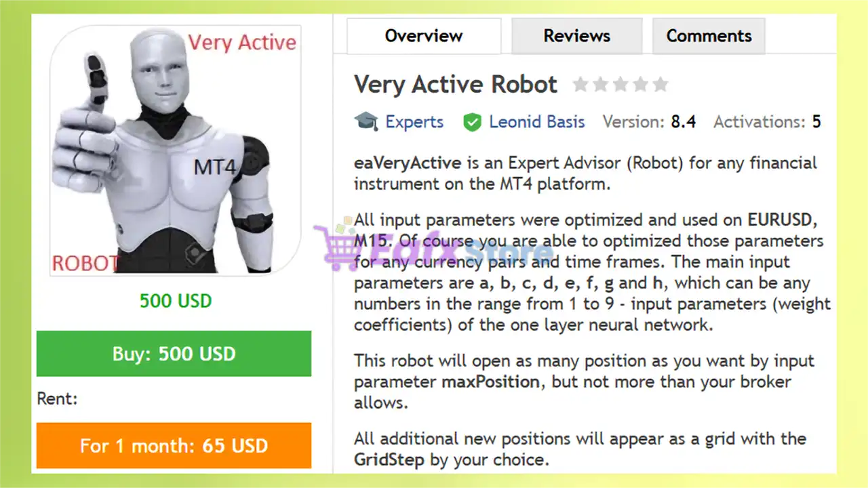868x488 pixels.
Task: Click the fifth rating star
Action: tap(660, 85)
